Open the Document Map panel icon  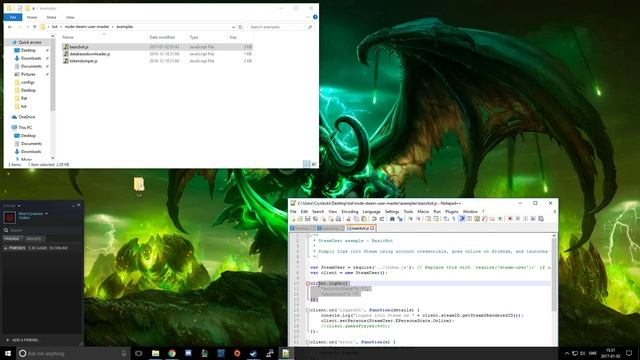coord(477,219)
